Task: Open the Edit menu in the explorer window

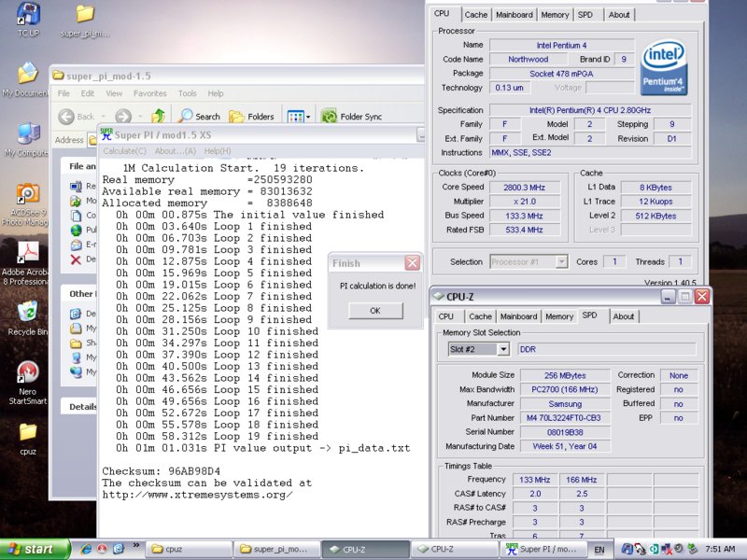Action: pyautogui.click(x=87, y=93)
